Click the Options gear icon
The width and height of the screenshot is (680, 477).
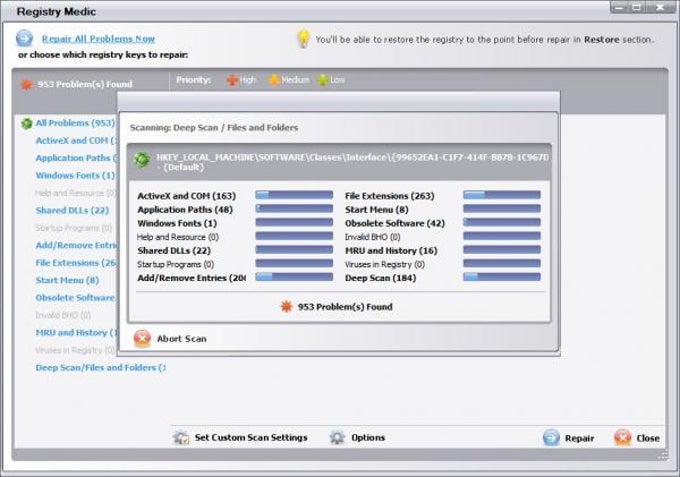[337, 438]
